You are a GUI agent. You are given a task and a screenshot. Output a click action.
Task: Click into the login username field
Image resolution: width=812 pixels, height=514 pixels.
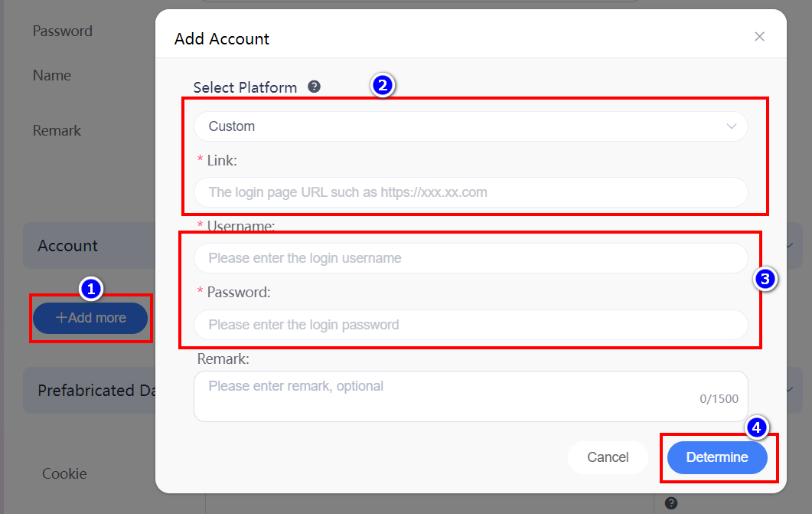pos(471,258)
